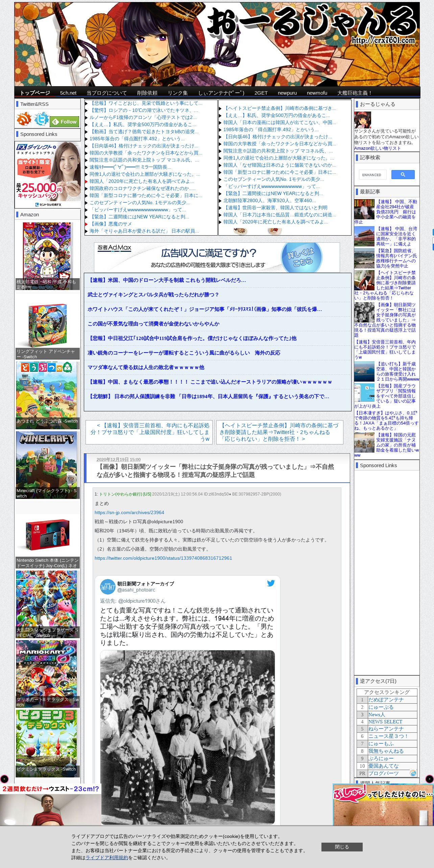434x868 pixels.
Task: Open the 桃太郎電鉄 Amazon product thumbnail
Action: click(48, 256)
